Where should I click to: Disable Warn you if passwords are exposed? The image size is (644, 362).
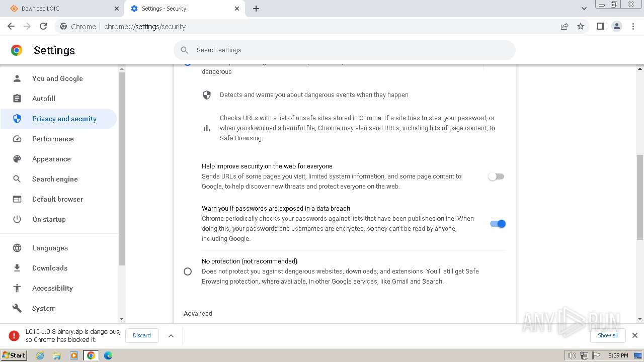click(498, 224)
